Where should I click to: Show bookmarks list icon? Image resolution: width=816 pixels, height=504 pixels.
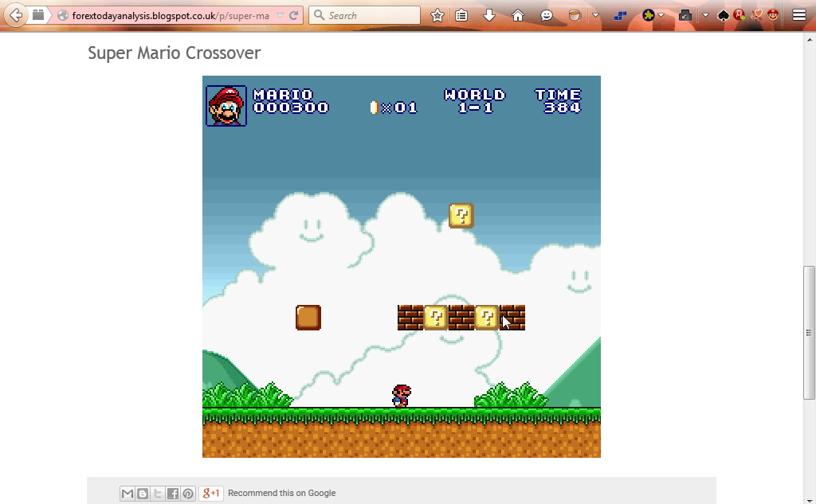(461, 16)
